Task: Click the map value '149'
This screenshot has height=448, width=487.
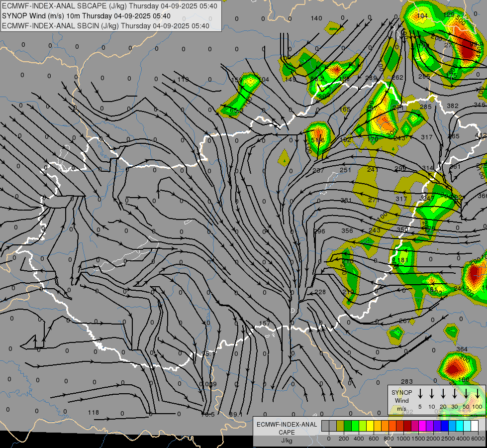Action: click(291, 79)
